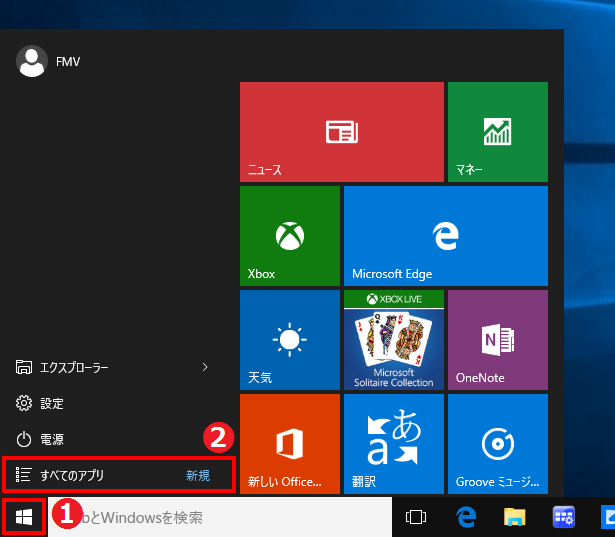Open the OneNote tile
The image size is (615, 537).
(498, 340)
